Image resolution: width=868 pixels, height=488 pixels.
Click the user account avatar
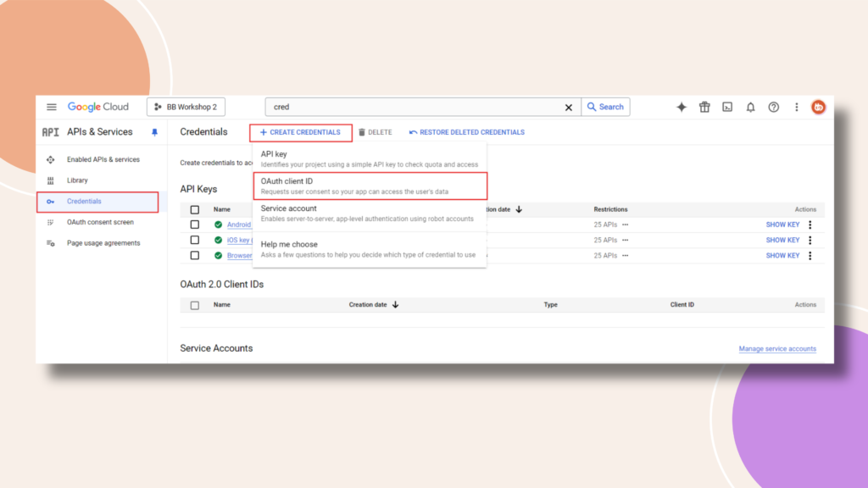(818, 108)
